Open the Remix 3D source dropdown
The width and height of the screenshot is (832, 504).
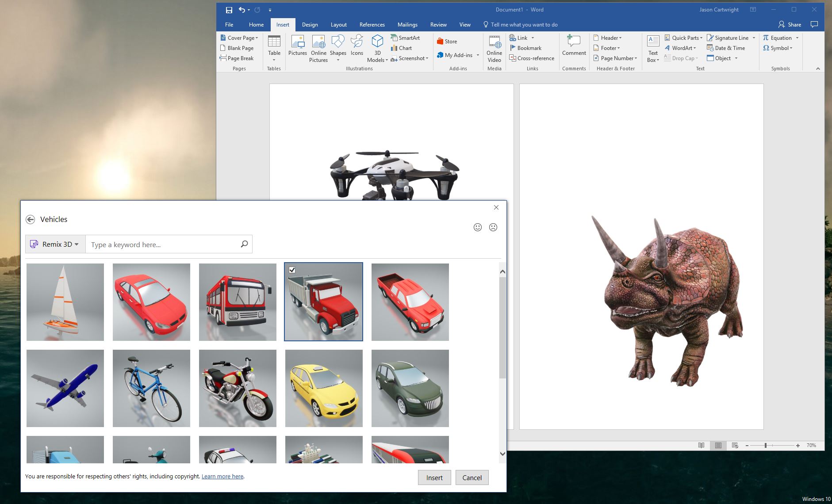click(x=54, y=244)
